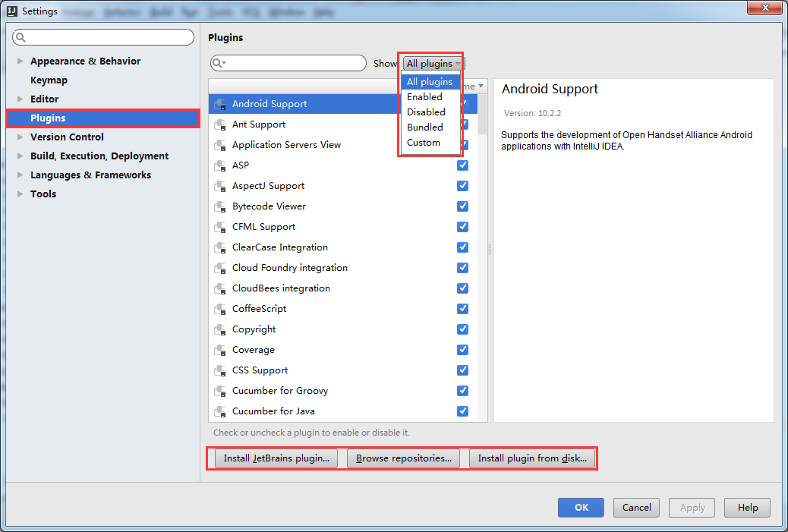Expand the Version Control node
This screenshot has width=788, height=532.
click(x=20, y=137)
